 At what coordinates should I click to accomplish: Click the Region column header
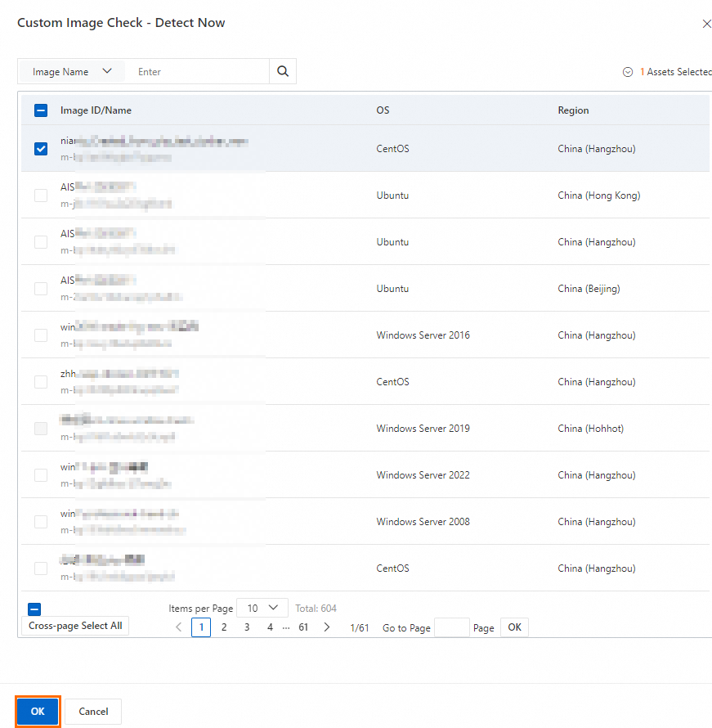pos(573,110)
